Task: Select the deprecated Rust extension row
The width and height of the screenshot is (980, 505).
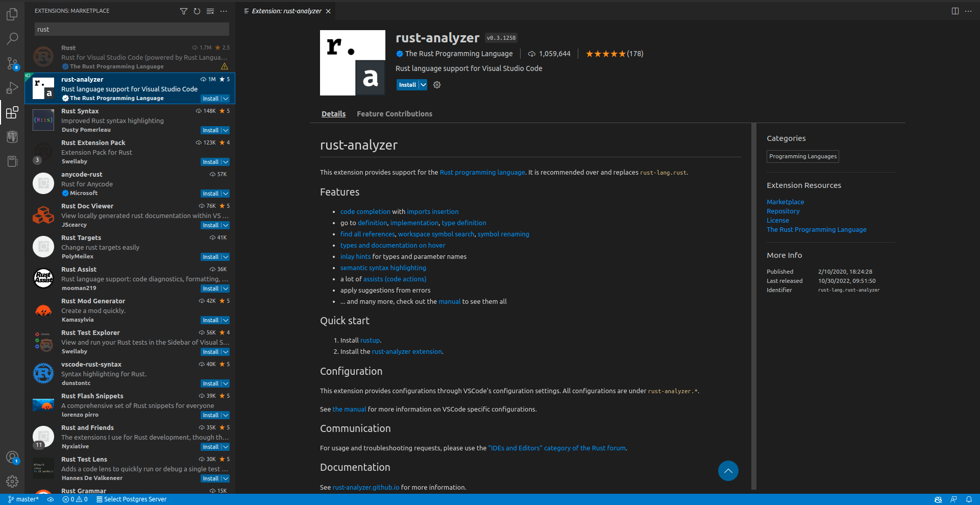Action: point(130,57)
